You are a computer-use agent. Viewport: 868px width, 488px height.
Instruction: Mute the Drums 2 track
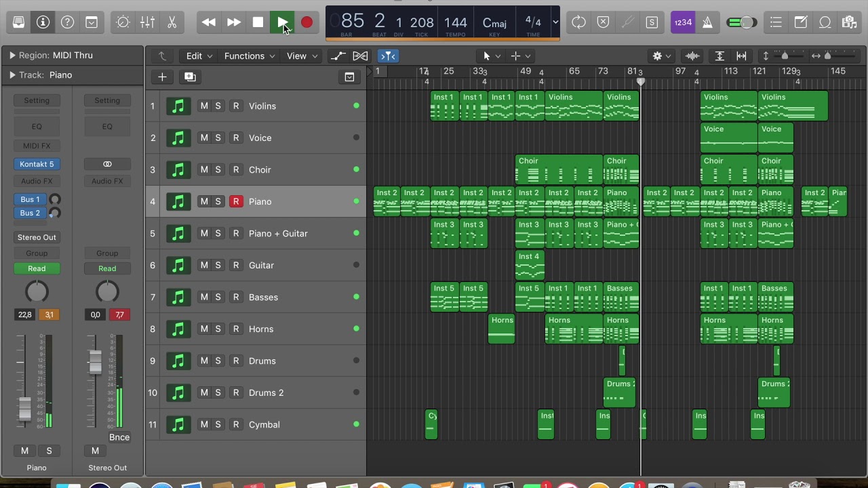coord(204,392)
